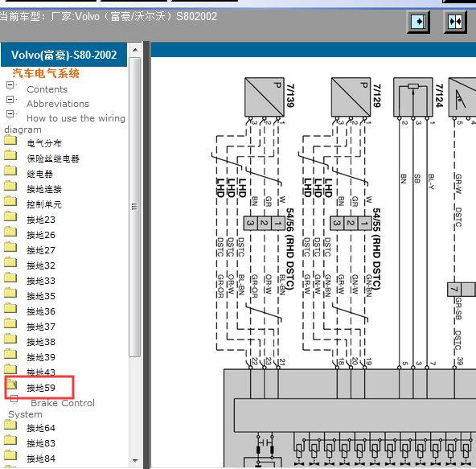The image size is (476, 469).
Task: Open the 接地39 folder icon
Action: click(x=10, y=354)
